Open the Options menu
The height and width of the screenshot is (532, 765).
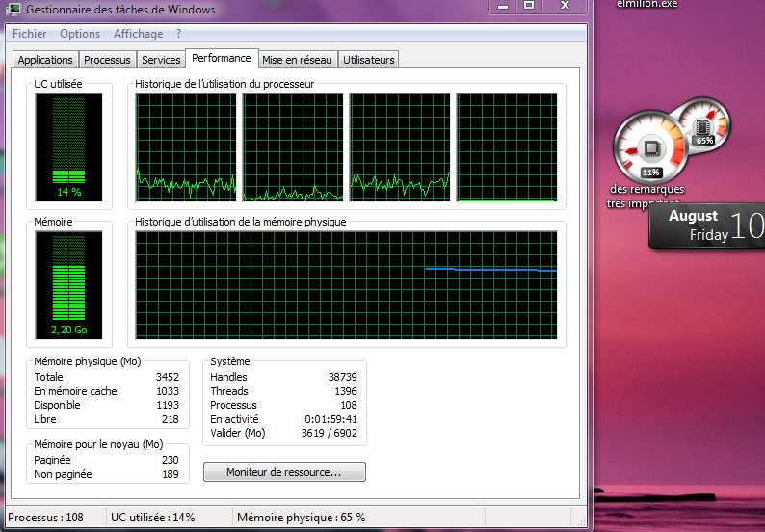[x=80, y=34]
